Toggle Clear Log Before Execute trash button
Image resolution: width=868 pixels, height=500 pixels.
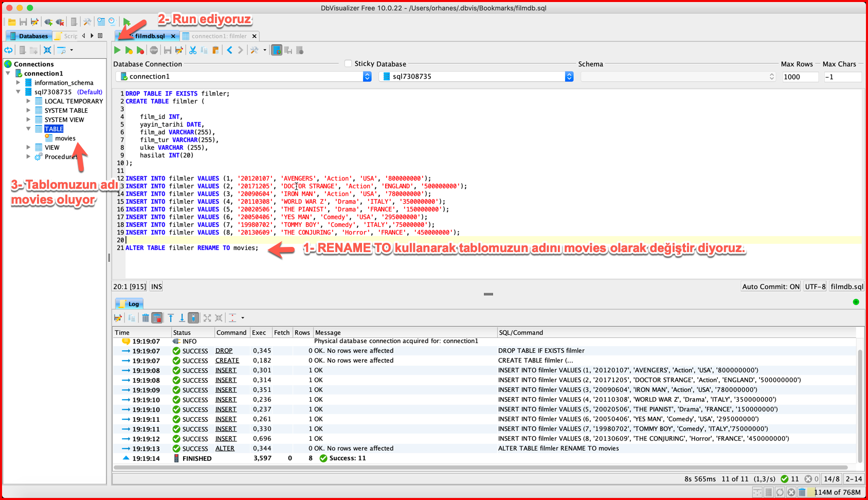[157, 318]
